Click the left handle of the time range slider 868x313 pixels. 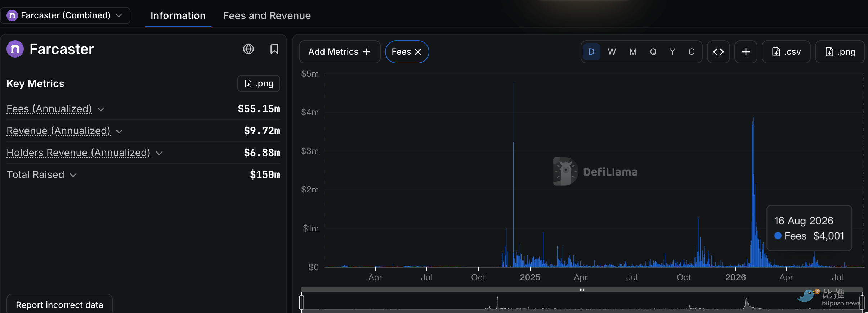pyautogui.click(x=302, y=302)
